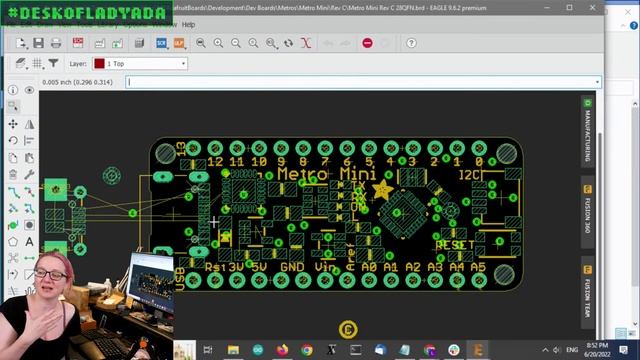
Task: Open the CAM processor
Action: tap(100, 43)
